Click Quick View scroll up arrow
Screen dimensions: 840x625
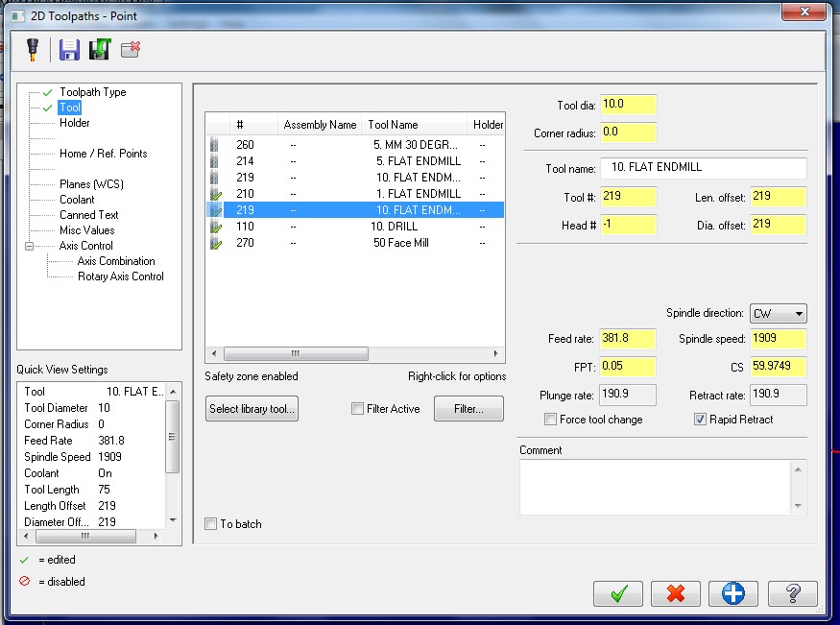173,392
